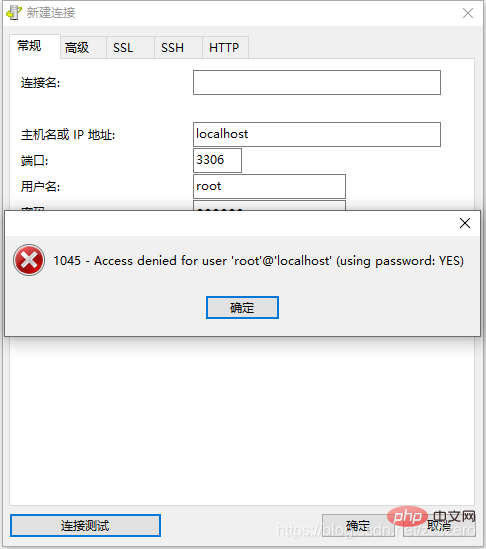486x549 pixels.
Task: Click the root username field
Action: (269, 186)
